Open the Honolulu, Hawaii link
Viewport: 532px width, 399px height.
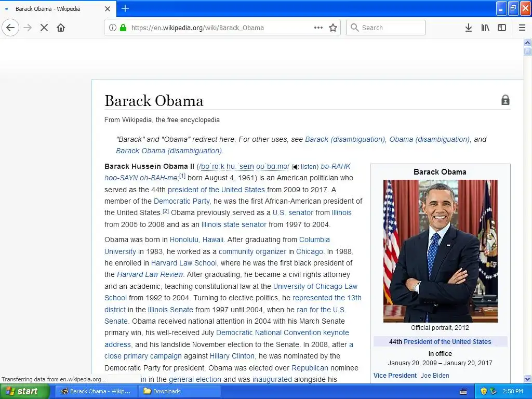click(x=197, y=240)
